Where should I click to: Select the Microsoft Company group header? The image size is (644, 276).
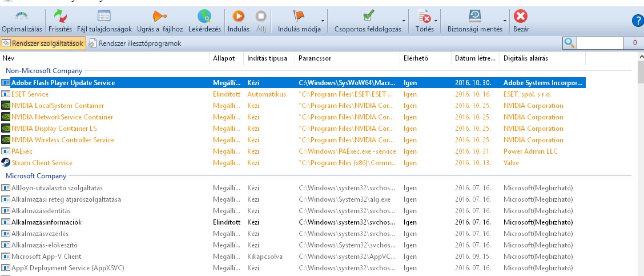[x=36, y=176]
